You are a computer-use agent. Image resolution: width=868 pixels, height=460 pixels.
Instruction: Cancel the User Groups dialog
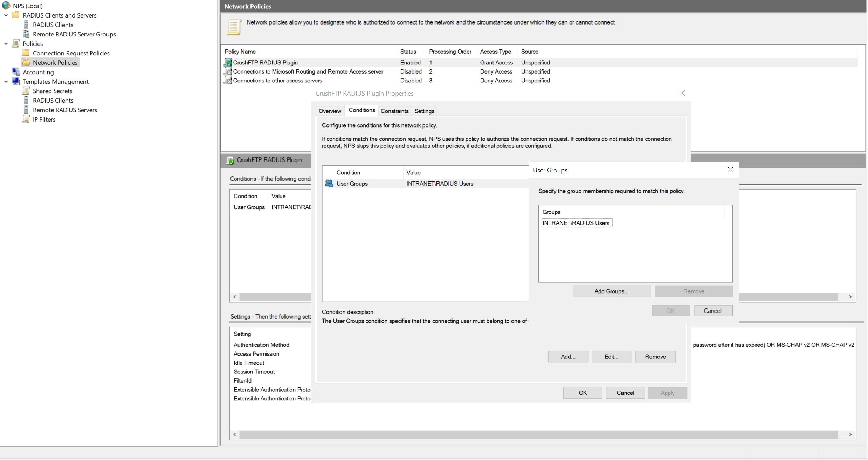click(x=712, y=310)
